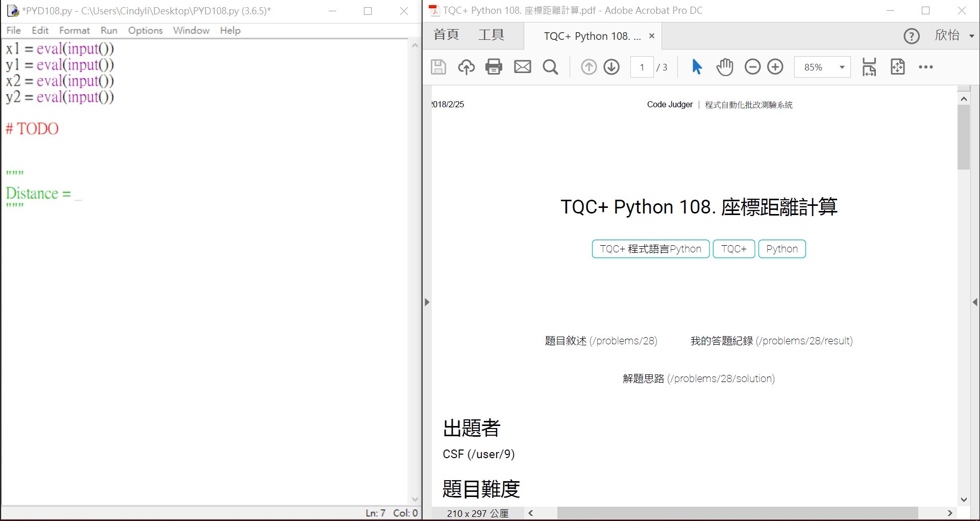This screenshot has width=980, height=521.
Task: Select the blue arrow selection tool
Action: click(x=697, y=67)
